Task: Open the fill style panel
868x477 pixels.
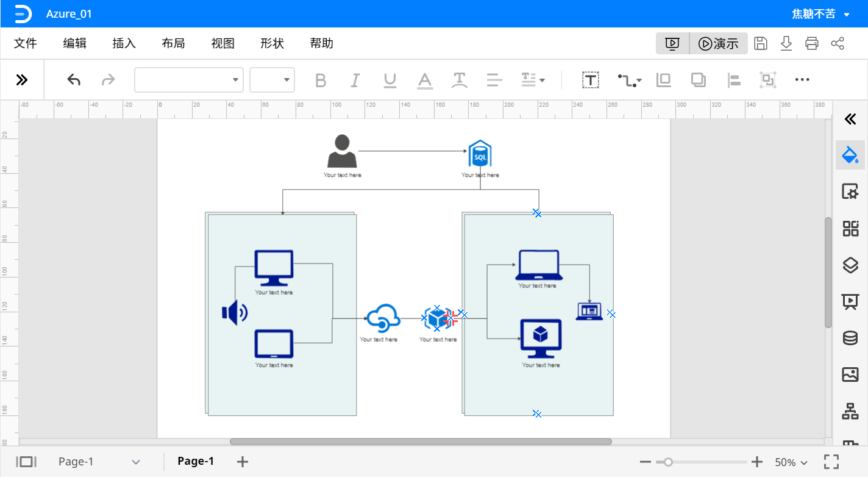Action: tap(850, 155)
